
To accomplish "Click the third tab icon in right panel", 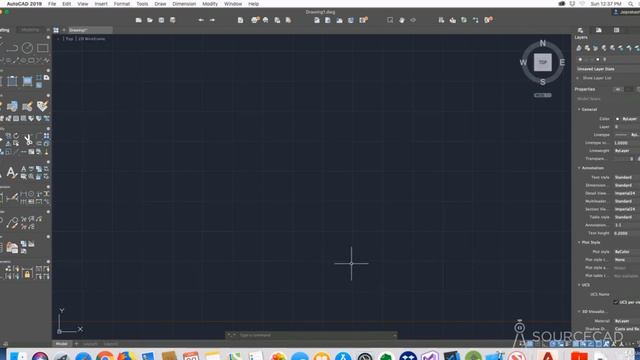I will pyautogui.click(x=616, y=30).
